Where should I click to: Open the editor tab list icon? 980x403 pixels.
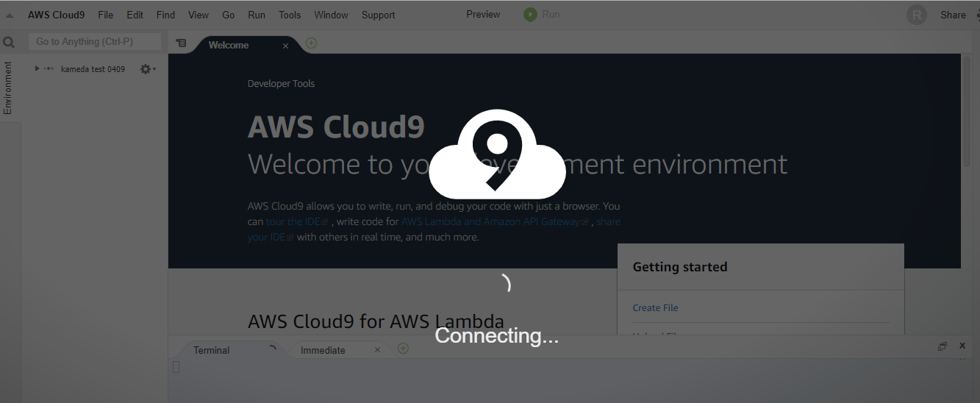(181, 44)
